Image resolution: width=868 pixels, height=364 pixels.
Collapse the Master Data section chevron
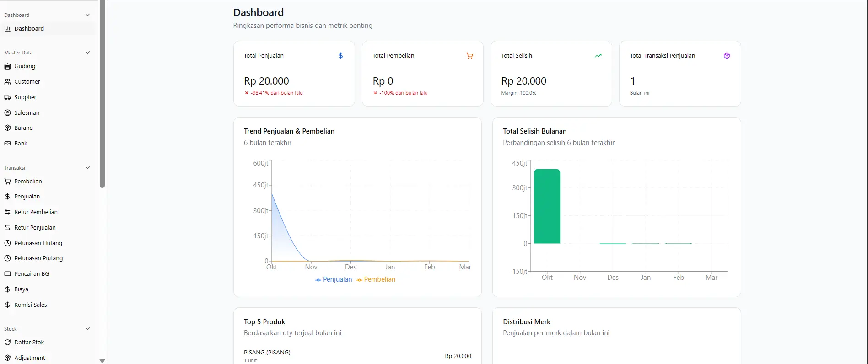click(88, 53)
